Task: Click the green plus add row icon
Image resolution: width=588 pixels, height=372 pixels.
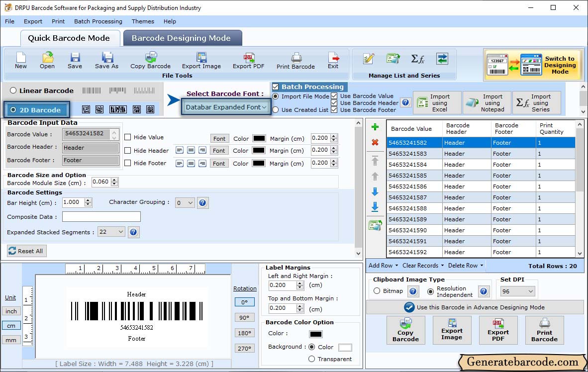Action: coord(375,127)
